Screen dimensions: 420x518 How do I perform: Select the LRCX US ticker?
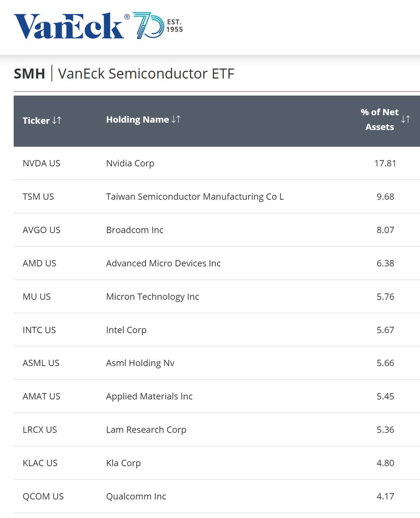[x=40, y=430]
